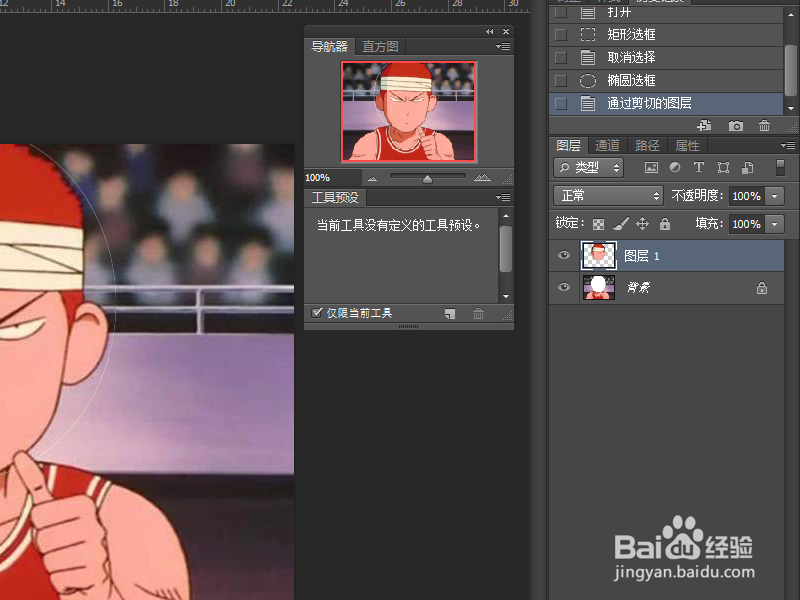
Task: Switch to the 通道 tab
Action: click(607, 145)
